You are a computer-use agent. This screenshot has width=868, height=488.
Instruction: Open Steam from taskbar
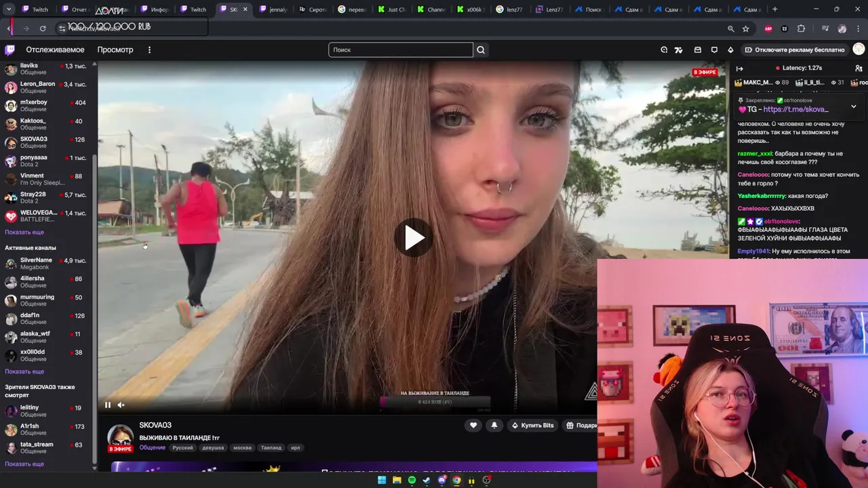click(427, 481)
